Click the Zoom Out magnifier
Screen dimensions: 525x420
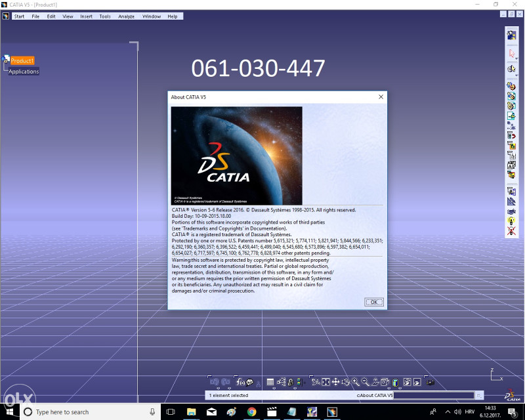[366, 382]
